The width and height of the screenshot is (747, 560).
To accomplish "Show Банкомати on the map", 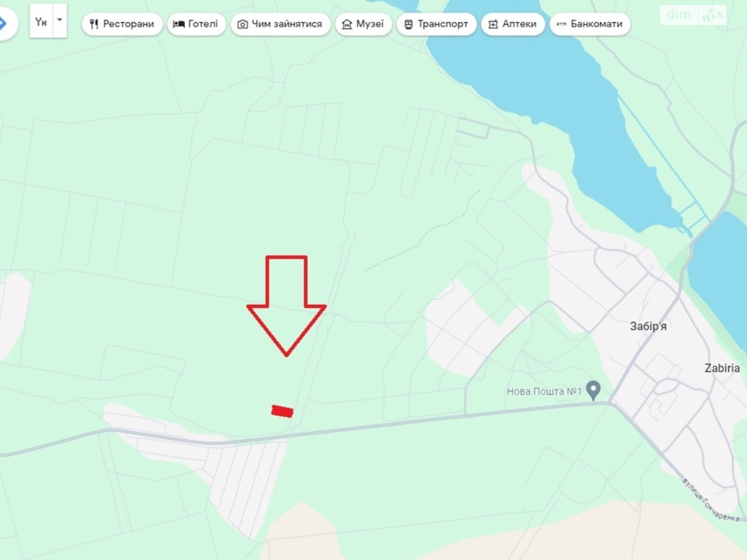I will coord(590,24).
